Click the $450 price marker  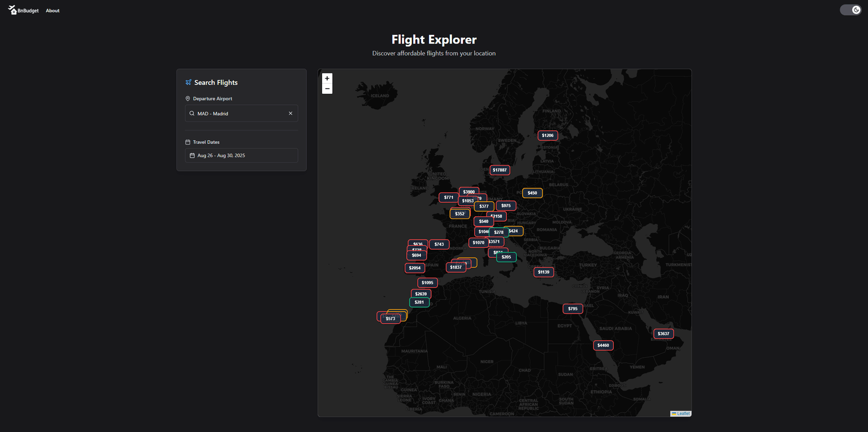(x=532, y=193)
